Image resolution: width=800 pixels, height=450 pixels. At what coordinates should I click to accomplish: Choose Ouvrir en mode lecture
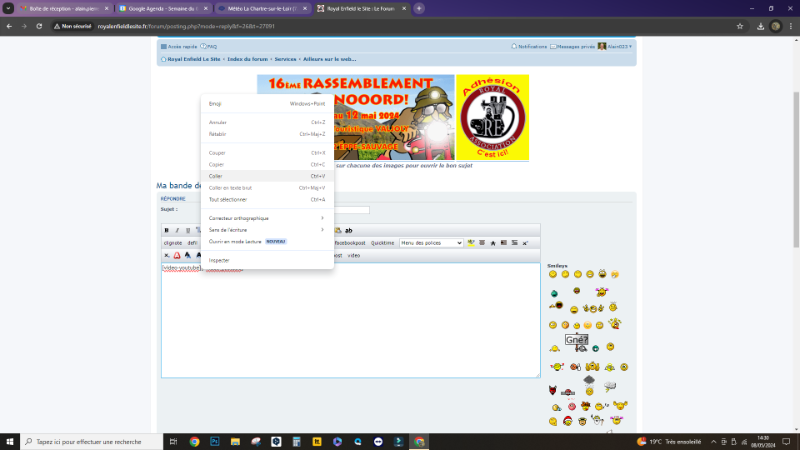267,242
